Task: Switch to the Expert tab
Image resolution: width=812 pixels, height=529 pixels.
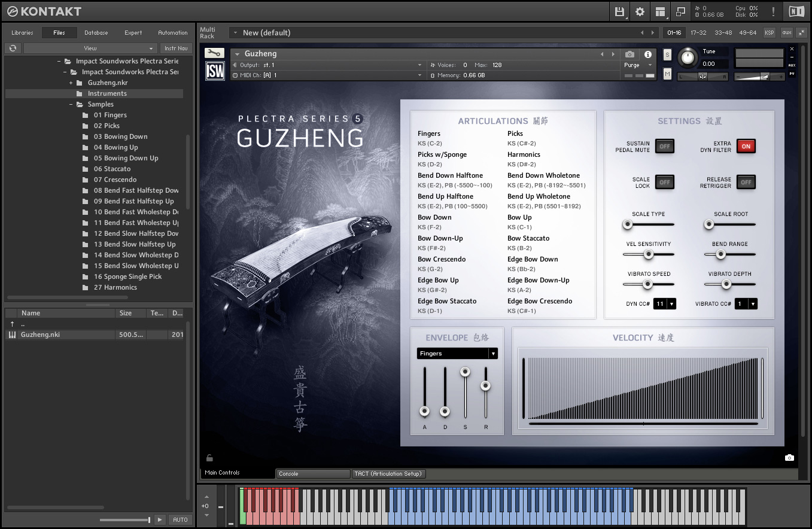Action: pos(133,33)
